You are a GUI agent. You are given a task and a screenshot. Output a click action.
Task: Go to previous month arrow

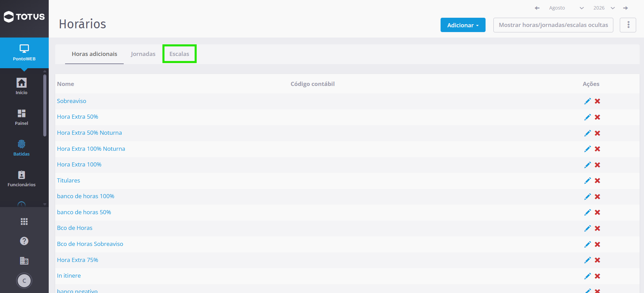[537, 8]
